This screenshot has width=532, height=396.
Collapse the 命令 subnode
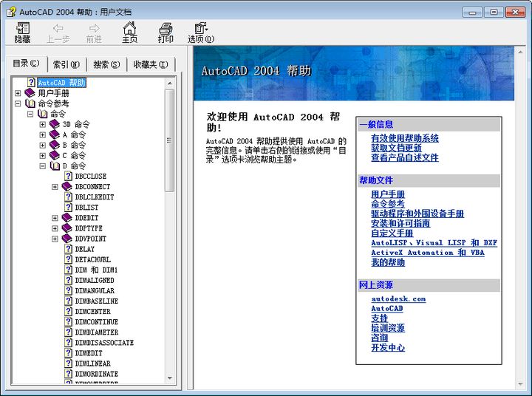30,114
